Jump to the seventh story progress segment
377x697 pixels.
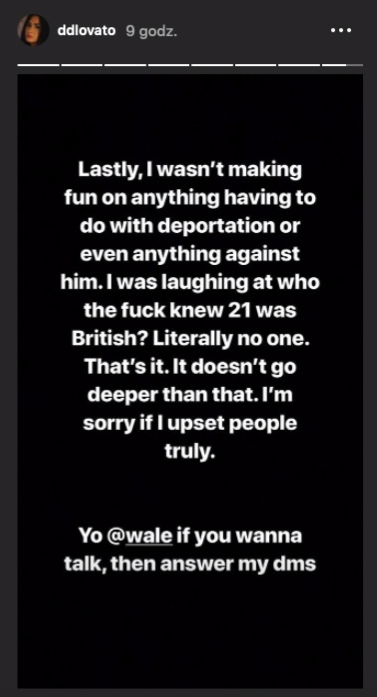click(x=299, y=65)
